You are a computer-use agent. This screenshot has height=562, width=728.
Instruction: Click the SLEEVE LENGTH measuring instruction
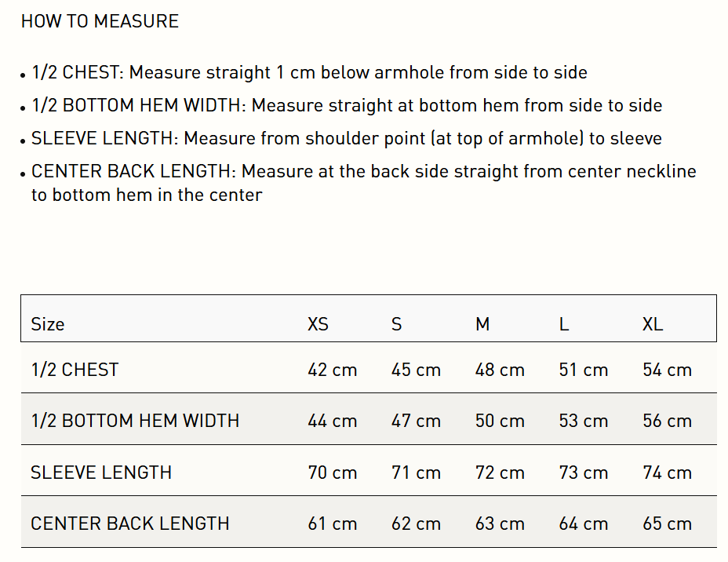(346, 139)
